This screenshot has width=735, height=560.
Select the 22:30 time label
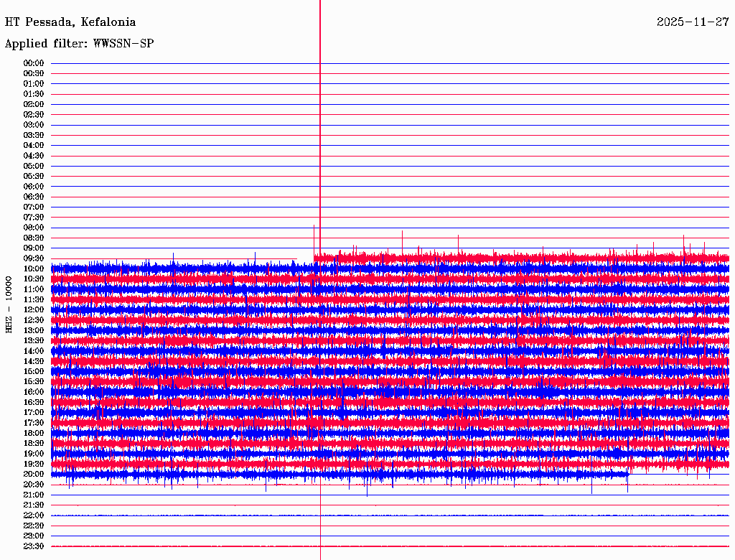coord(34,526)
